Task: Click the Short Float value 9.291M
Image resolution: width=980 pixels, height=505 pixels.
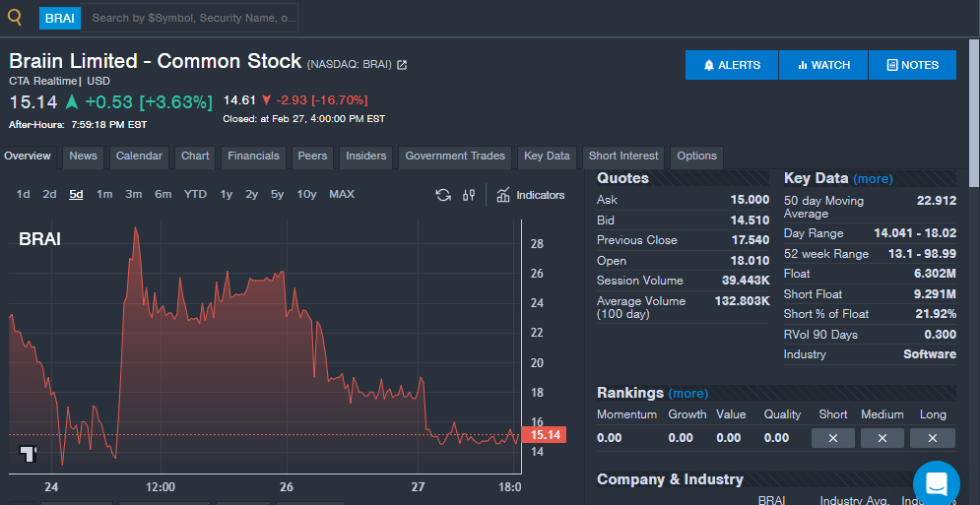Action: point(937,294)
